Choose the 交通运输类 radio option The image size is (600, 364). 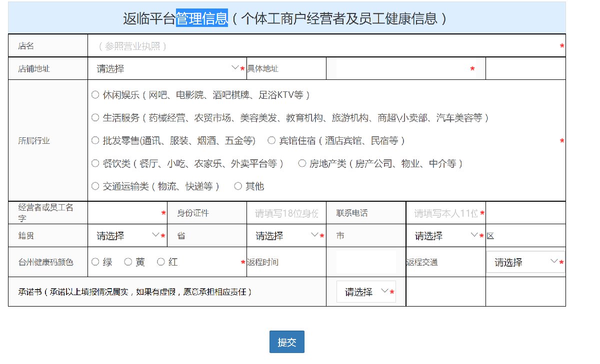95,186
